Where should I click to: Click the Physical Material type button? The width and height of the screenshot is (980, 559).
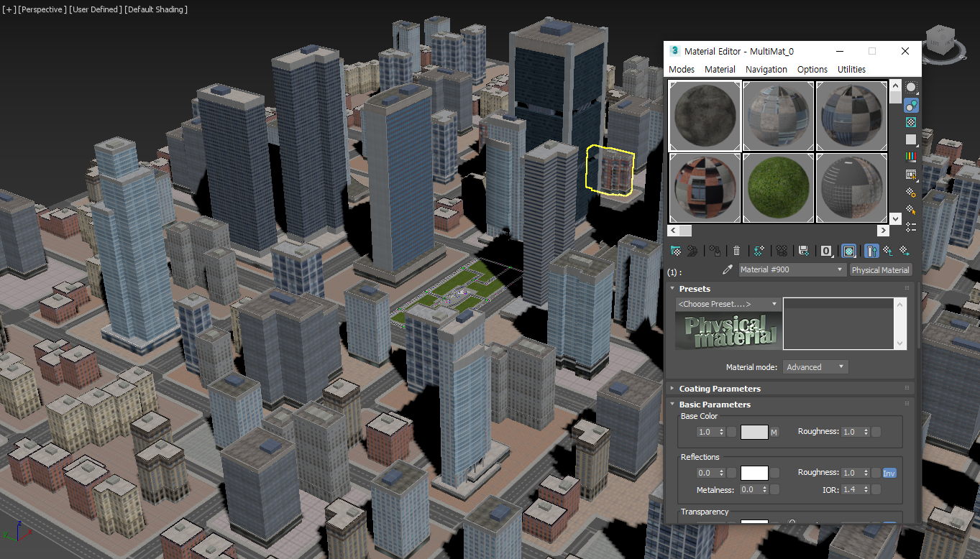[x=881, y=270]
